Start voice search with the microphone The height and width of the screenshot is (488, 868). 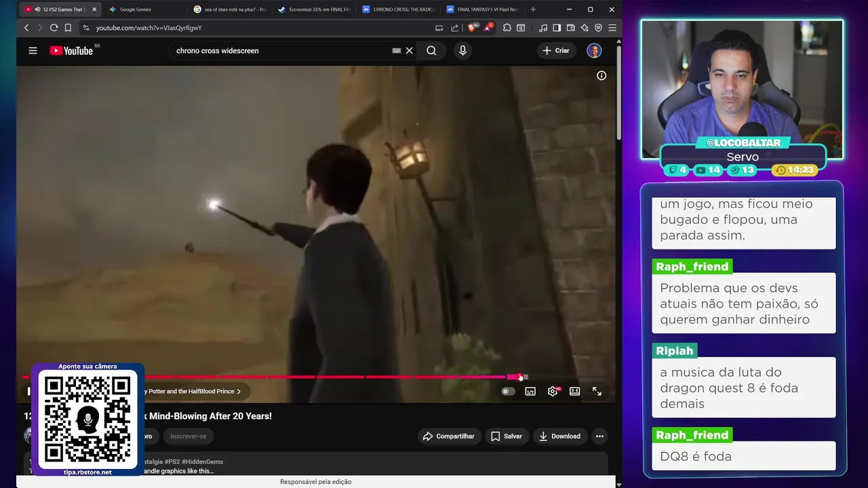click(463, 51)
